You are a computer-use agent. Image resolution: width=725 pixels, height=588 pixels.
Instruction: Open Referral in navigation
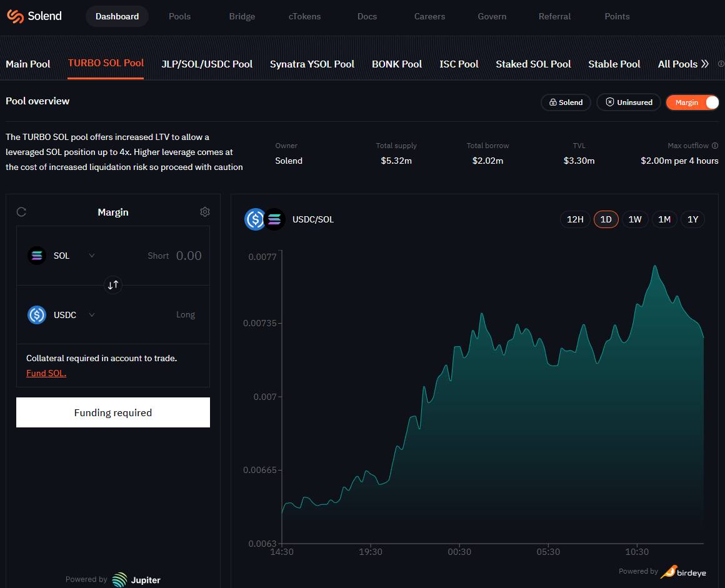click(x=554, y=16)
